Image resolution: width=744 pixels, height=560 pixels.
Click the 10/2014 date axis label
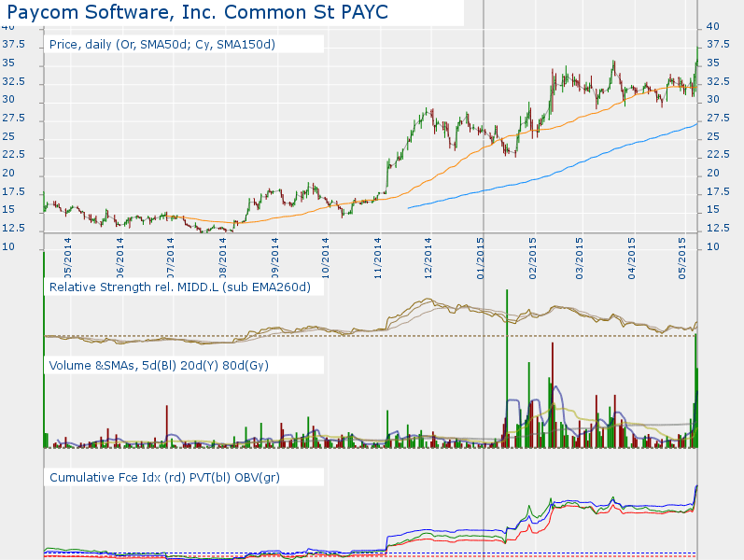point(325,259)
